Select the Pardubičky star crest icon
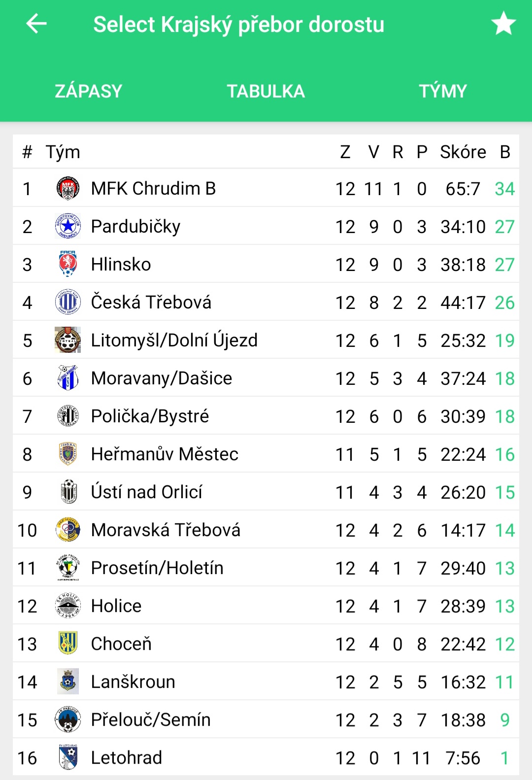This screenshot has width=532, height=780. (68, 226)
